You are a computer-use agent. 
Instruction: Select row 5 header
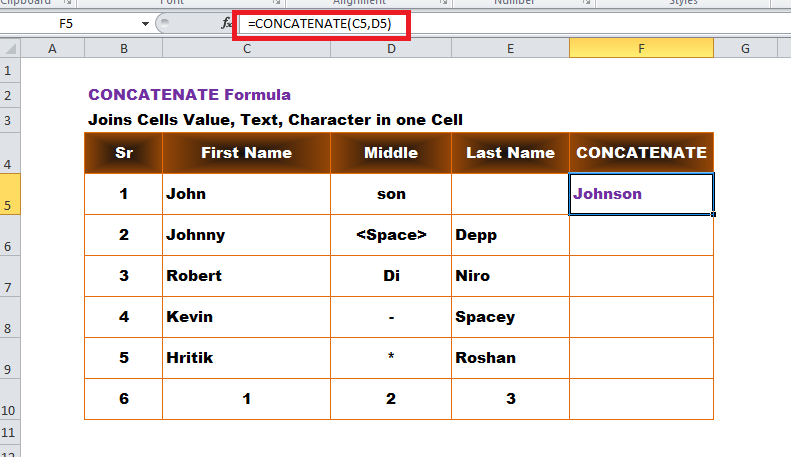[10, 194]
